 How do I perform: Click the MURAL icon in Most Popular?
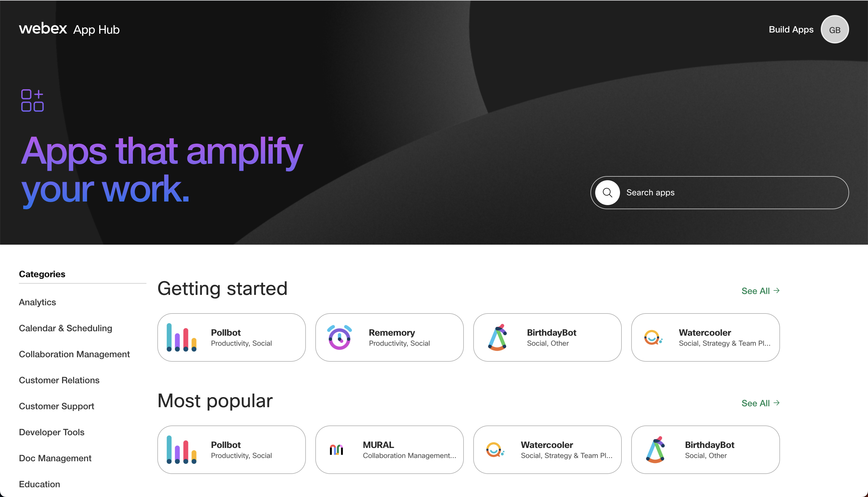[339, 449]
